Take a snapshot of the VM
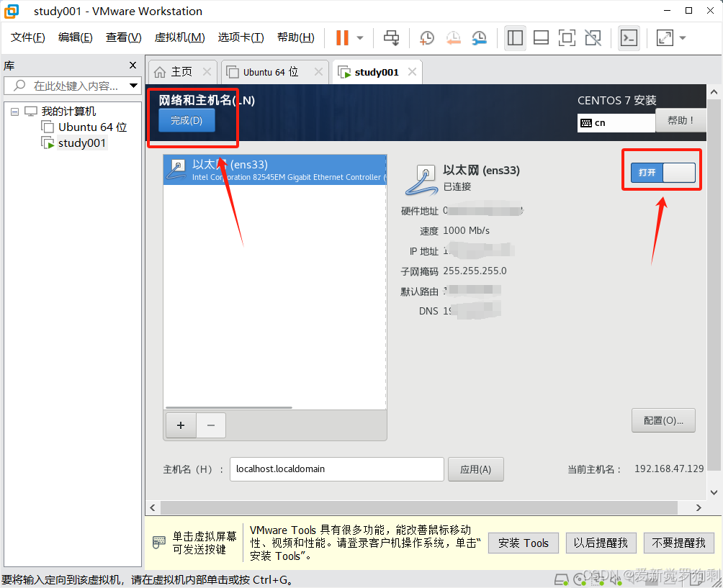This screenshot has width=723, height=588. 426,38
